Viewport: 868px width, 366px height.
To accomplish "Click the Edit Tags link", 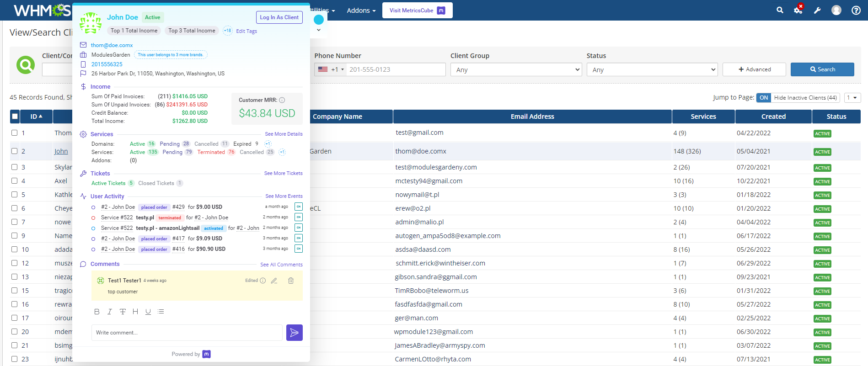I will point(246,31).
